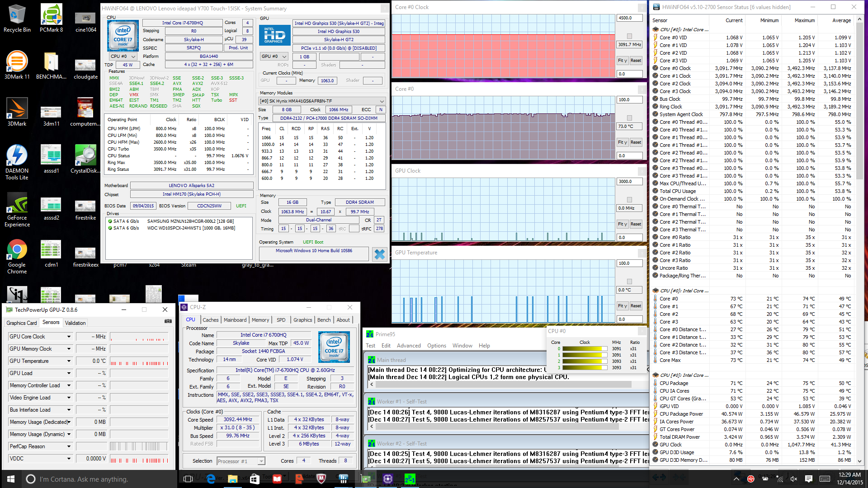Click the muted volume tray icon

click(x=794, y=479)
